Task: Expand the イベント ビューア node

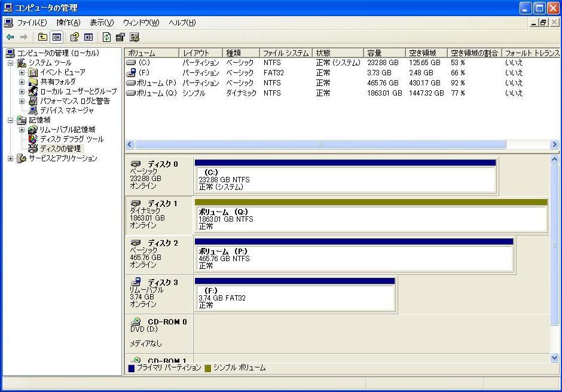Action: (x=22, y=72)
